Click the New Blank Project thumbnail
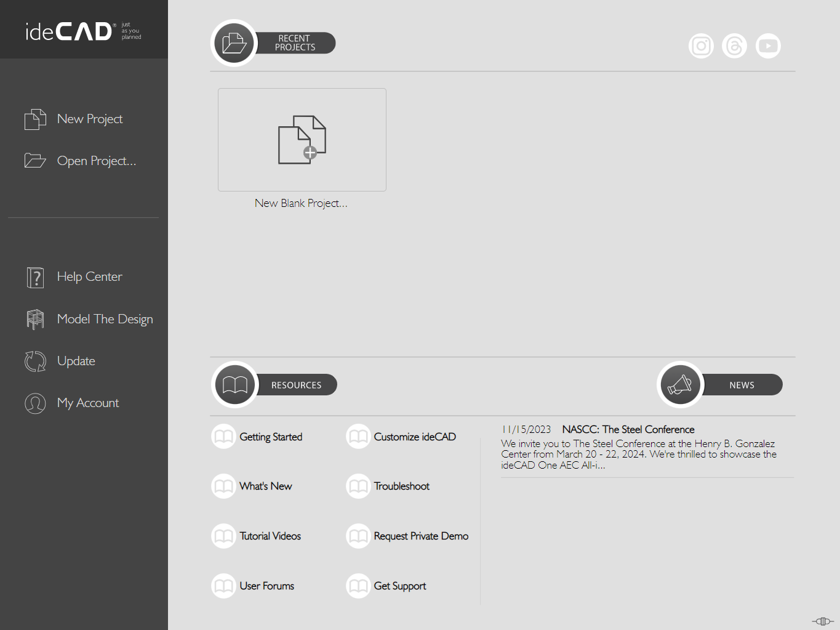Image resolution: width=840 pixels, height=630 pixels. 302,140
